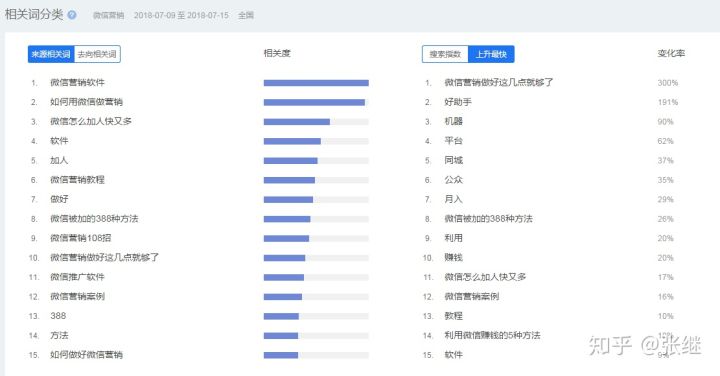Screen dimensions: 720x376
Task: Open keyword 微信营销教程
Action: [x=77, y=180]
